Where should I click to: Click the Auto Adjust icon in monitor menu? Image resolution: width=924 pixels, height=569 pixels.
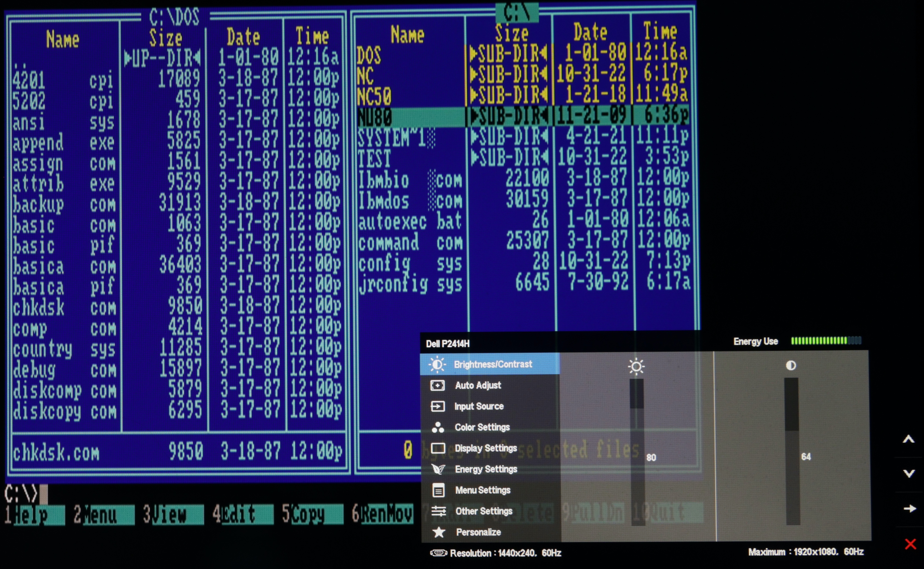(x=437, y=385)
